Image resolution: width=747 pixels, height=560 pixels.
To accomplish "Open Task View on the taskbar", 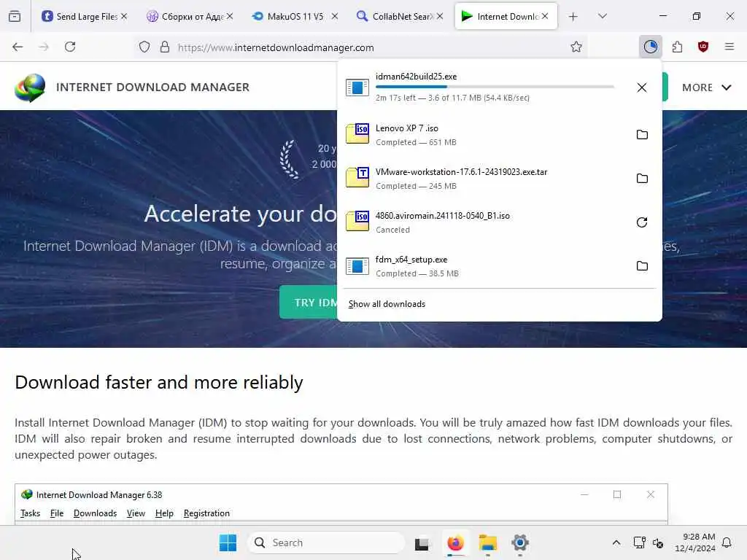I will point(422,543).
